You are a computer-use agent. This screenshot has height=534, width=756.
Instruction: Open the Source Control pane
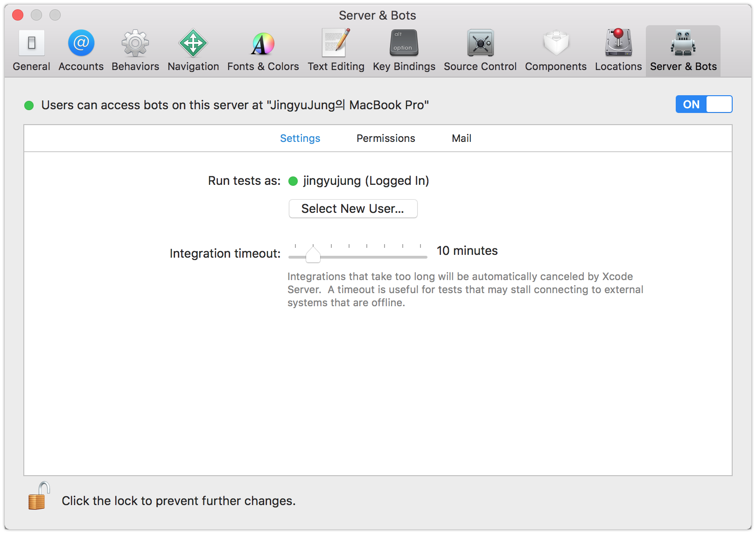[480, 50]
